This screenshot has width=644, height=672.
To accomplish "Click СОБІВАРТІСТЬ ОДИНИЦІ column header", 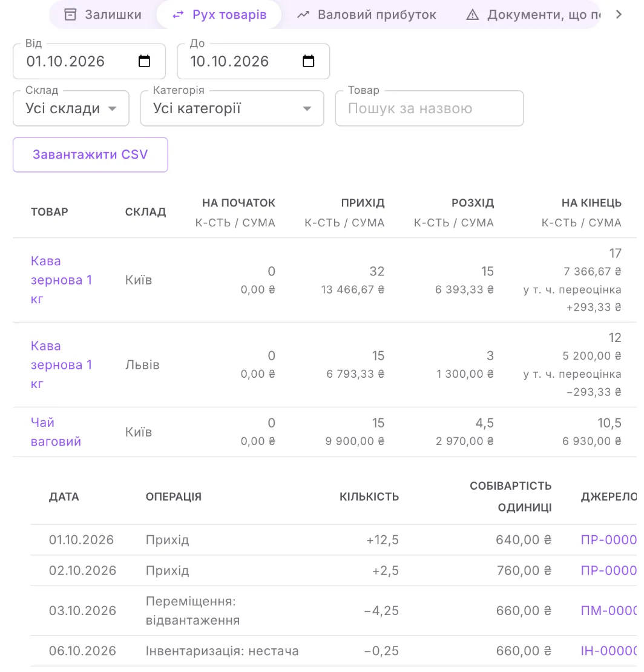I will [x=510, y=496].
